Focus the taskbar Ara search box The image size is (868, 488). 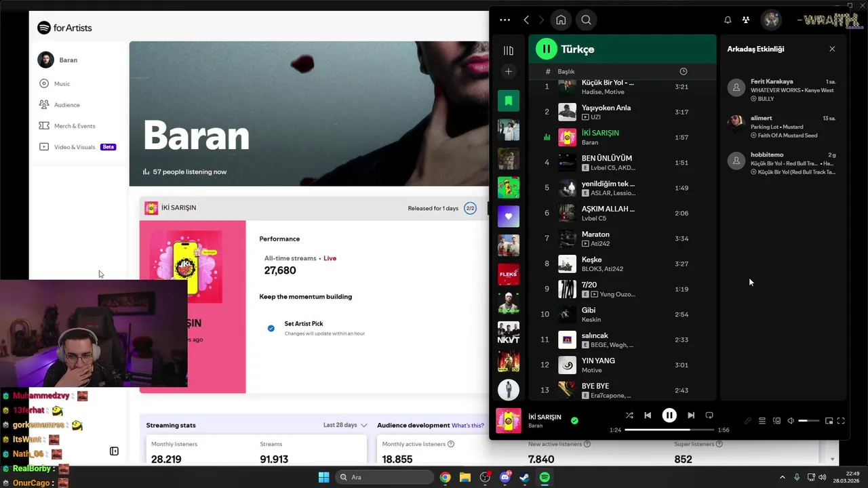[384, 477]
